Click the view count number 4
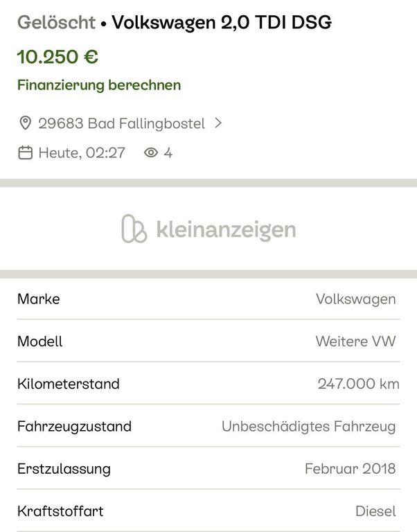The height and width of the screenshot is (532, 417). 168,153
